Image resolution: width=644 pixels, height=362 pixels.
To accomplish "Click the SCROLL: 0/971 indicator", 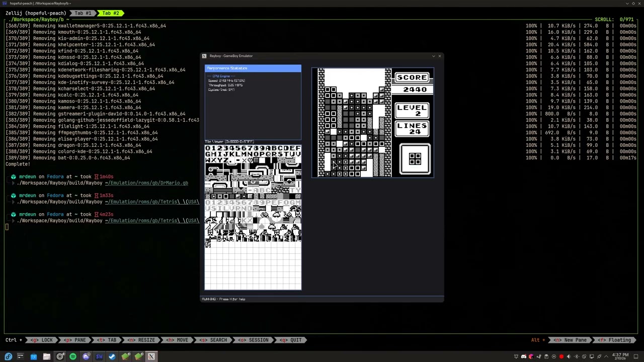I will pos(616,19).
